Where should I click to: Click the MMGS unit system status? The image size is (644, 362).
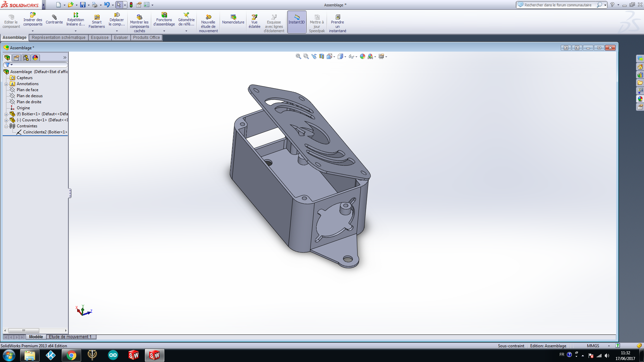593,346
